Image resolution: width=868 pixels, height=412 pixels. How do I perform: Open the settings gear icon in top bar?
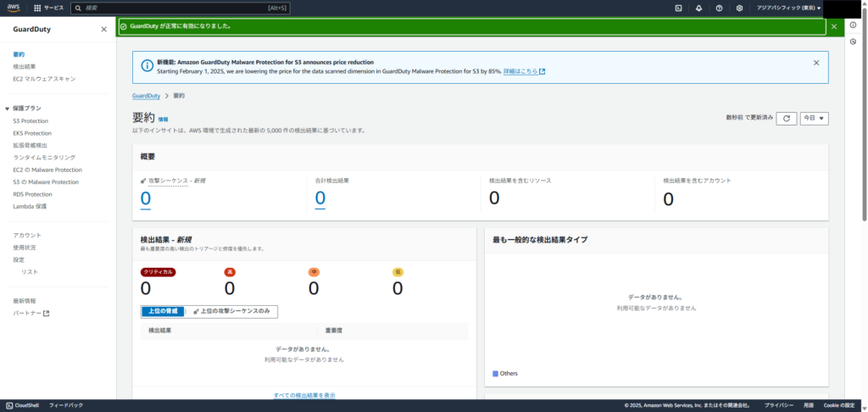tap(739, 8)
